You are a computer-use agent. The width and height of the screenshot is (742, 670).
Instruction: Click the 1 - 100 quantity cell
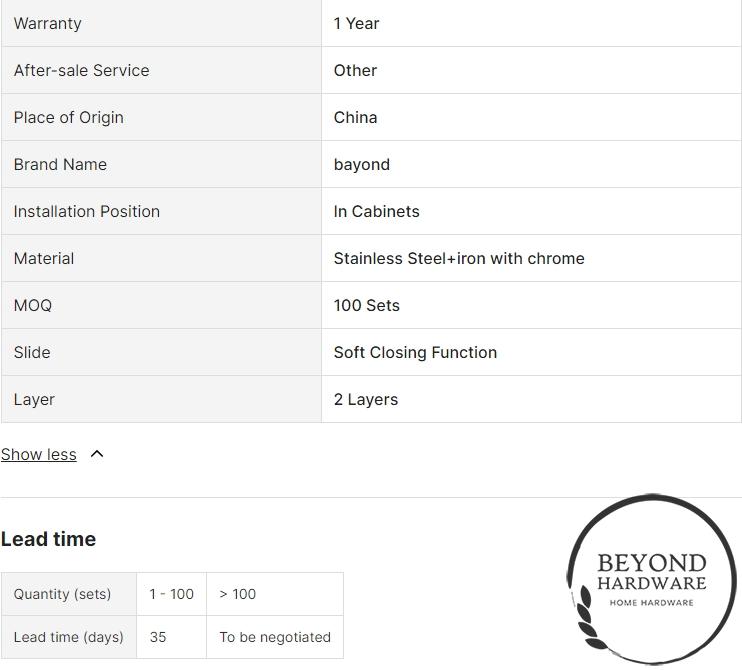(172, 594)
